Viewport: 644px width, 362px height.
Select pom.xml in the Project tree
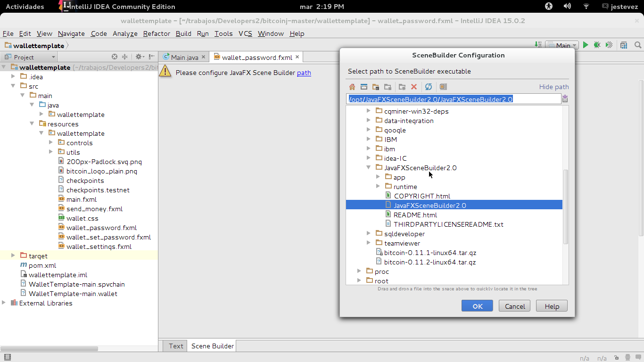42,265
